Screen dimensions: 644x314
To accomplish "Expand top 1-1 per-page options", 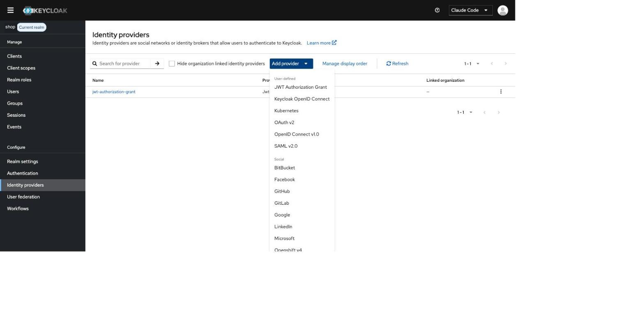I will [472, 64].
